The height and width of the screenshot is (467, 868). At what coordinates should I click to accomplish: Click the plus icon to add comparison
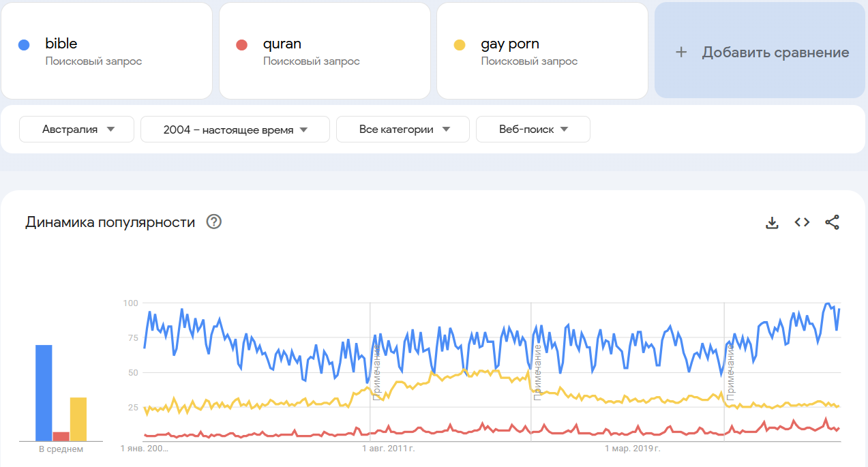pos(681,52)
